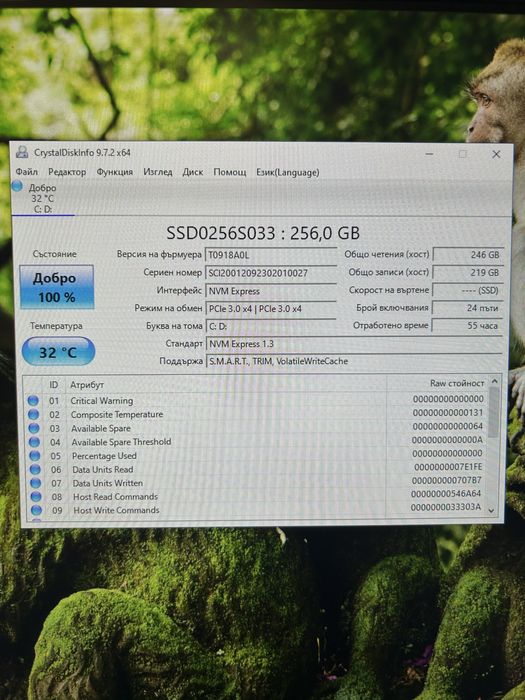Click the NVM Express 1.3 standard field

click(354, 344)
